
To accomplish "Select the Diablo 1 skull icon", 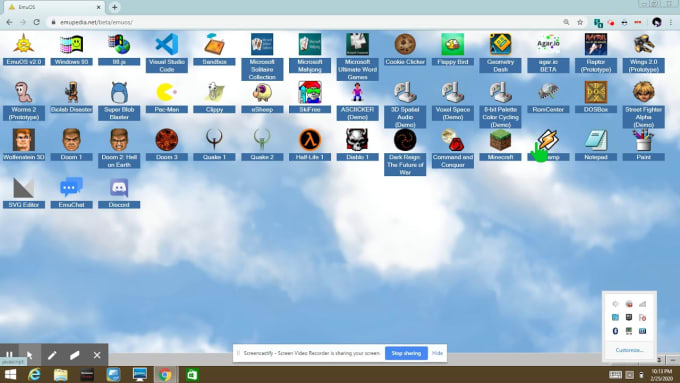I will tap(357, 140).
